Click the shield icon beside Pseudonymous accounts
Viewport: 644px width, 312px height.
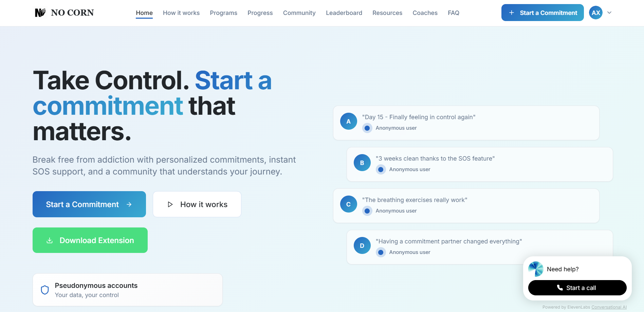[45, 290]
